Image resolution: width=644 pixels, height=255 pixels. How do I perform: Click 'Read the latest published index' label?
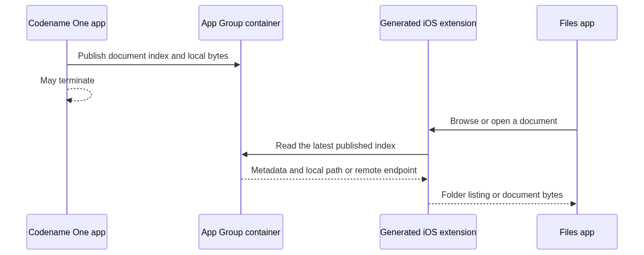coord(336,146)
